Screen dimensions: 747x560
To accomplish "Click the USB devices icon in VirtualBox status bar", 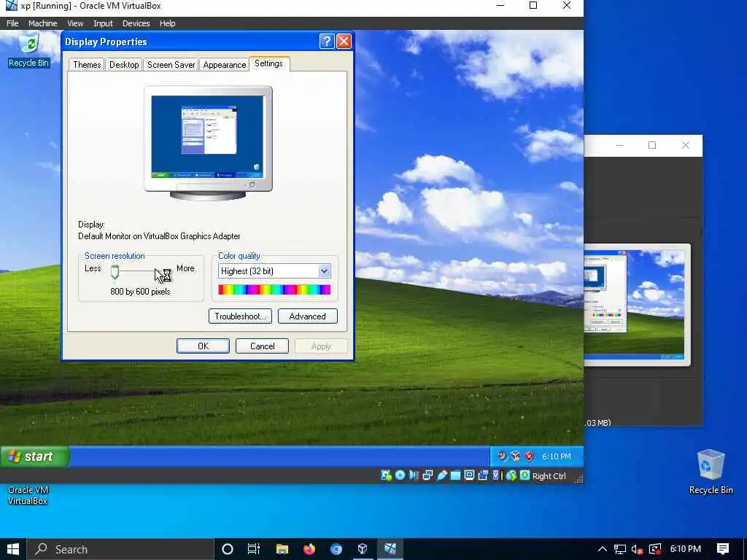I will point(441,475).
